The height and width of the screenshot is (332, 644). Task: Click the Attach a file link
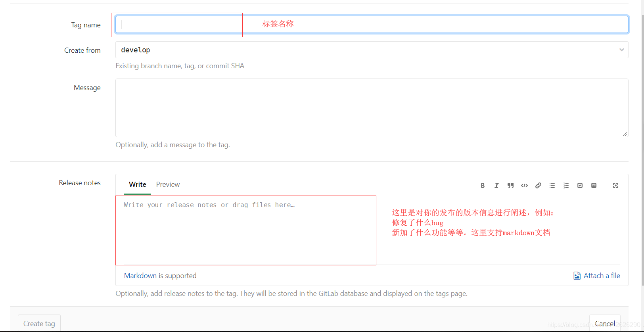pos(602,276)
